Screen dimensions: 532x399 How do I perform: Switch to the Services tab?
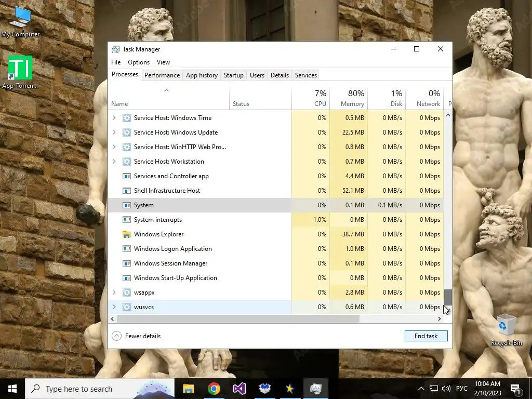pyautogui.click(x=306, y=75)
